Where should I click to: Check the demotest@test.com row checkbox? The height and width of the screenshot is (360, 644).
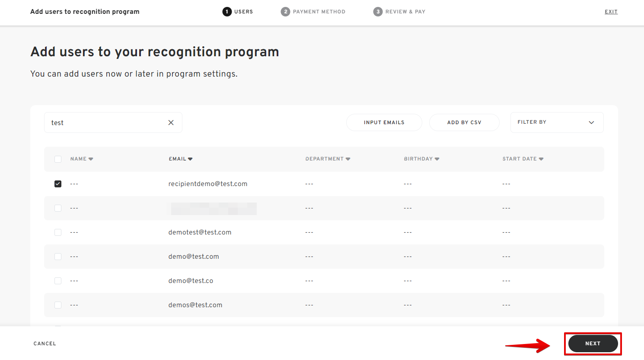[x=58, y=232]
